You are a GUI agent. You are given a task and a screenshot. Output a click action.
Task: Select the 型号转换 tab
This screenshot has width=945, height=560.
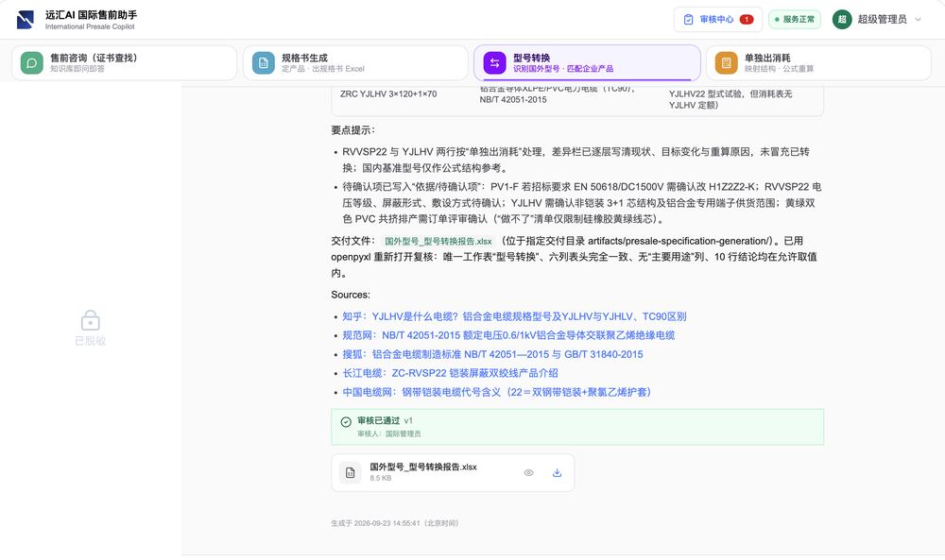(587, 62)
